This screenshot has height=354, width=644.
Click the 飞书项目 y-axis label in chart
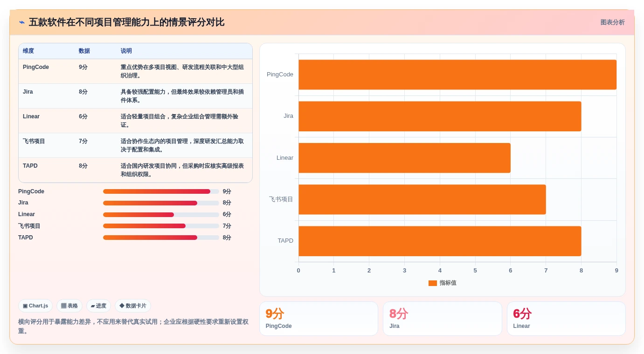[281, 199]
